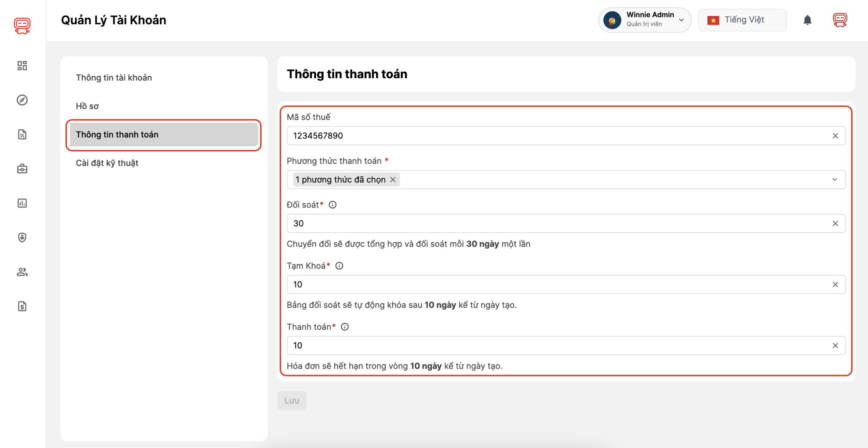Image resolution: width=868 pixels, height=448 pixels.
Task: Click the info icon beside Tạm Khoá
Action: 339,266
